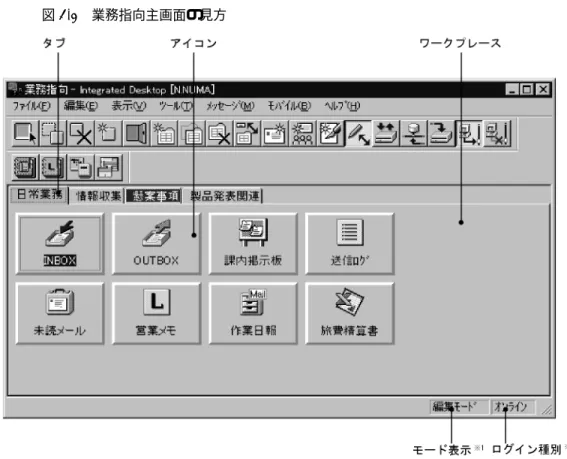Click the cascaded windows toolbar icon
Viewport: 567px width, 459px height.
pos(108,167)
